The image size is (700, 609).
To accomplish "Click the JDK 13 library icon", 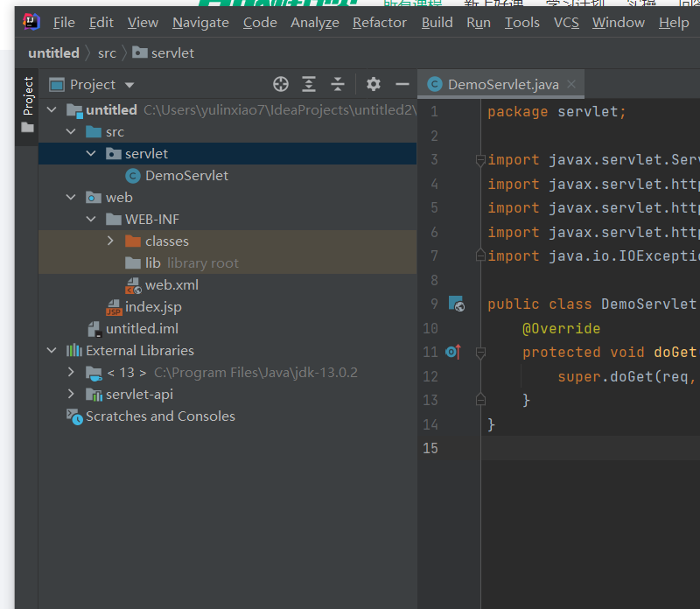I will pos(94,373).
